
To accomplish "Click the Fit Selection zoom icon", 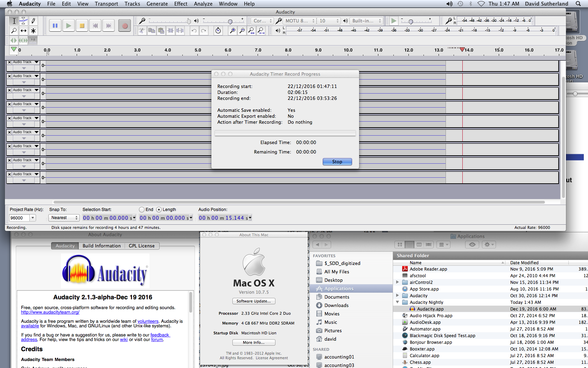I will click(x=251, y=31).
